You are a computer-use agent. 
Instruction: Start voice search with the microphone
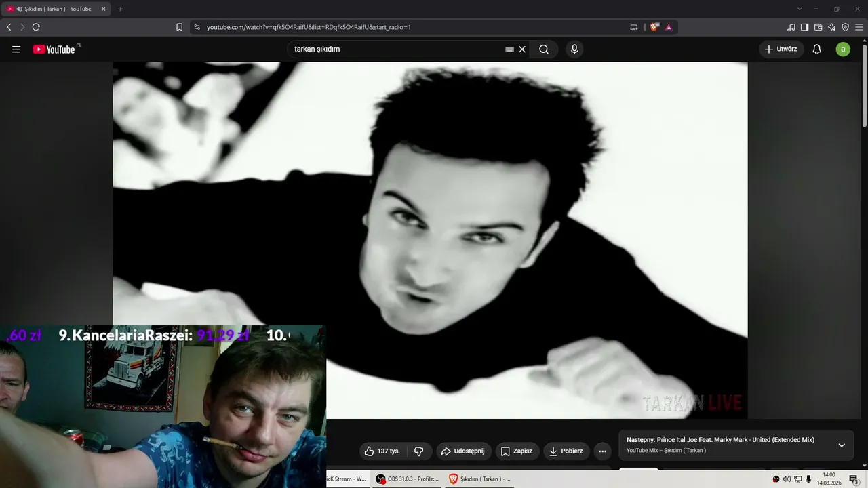coord(574,49)
